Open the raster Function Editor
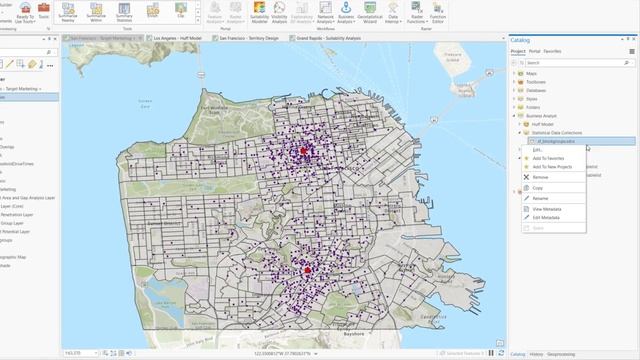The height and width of the screenshot is (360, 640). 438,12
